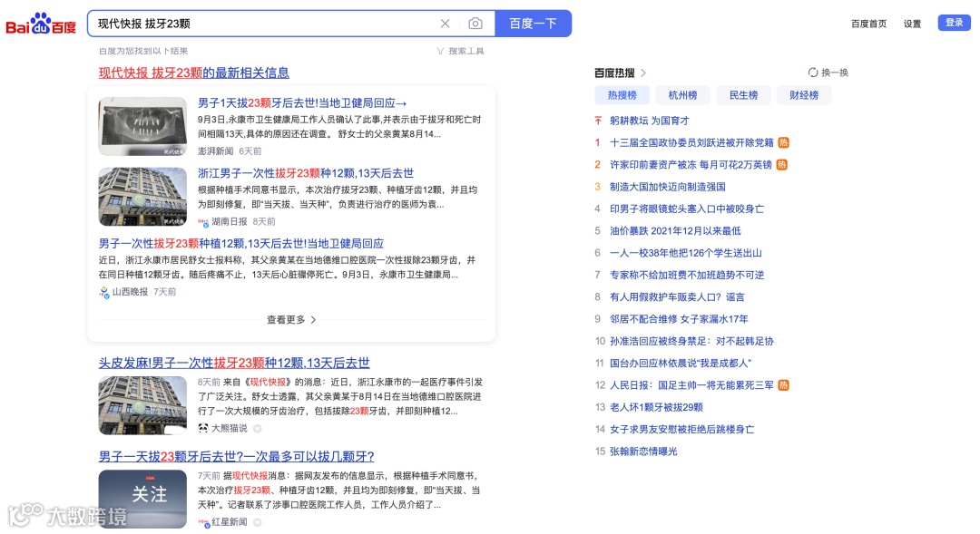Switch to 民生榜 tab

pyautogui.click(x=743, y=95)
